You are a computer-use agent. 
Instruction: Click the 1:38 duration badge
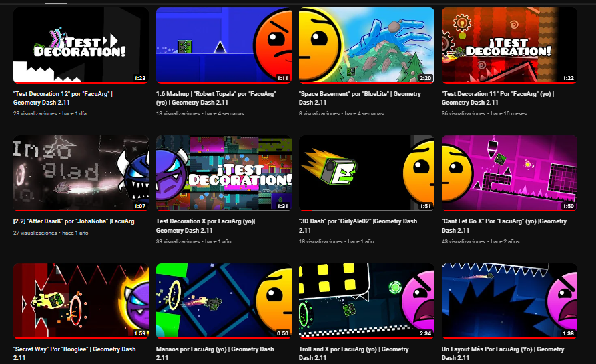click(568, 333)
